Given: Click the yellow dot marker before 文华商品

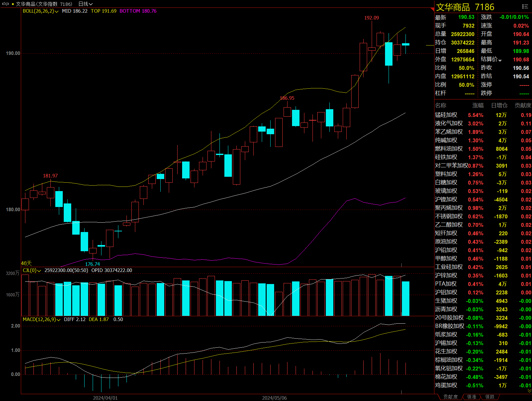Looking at the screenshot, I should (x=13, y=4).
